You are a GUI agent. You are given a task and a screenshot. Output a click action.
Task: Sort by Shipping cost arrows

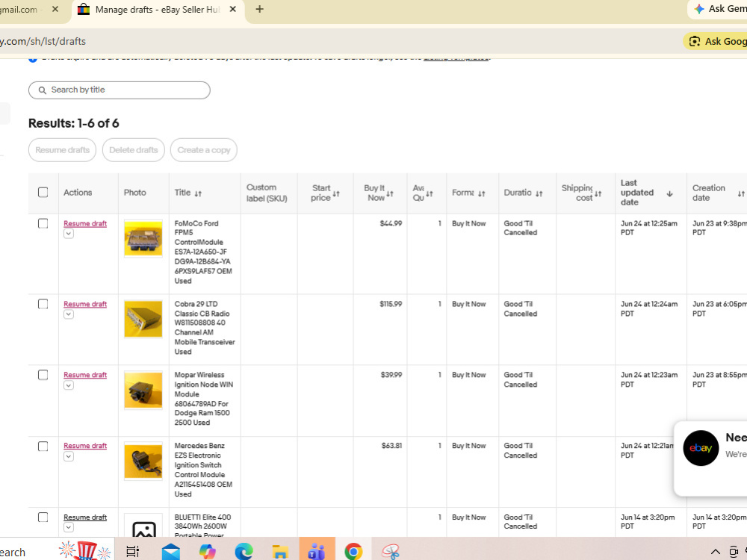pyautogui.click(x=598, y=193)
